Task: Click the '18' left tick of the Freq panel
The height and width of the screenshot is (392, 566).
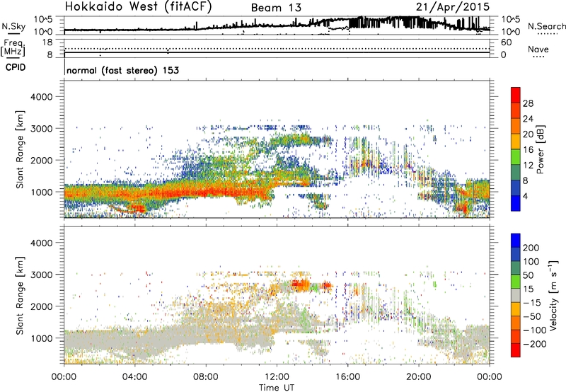Action: tap(47, 42)
